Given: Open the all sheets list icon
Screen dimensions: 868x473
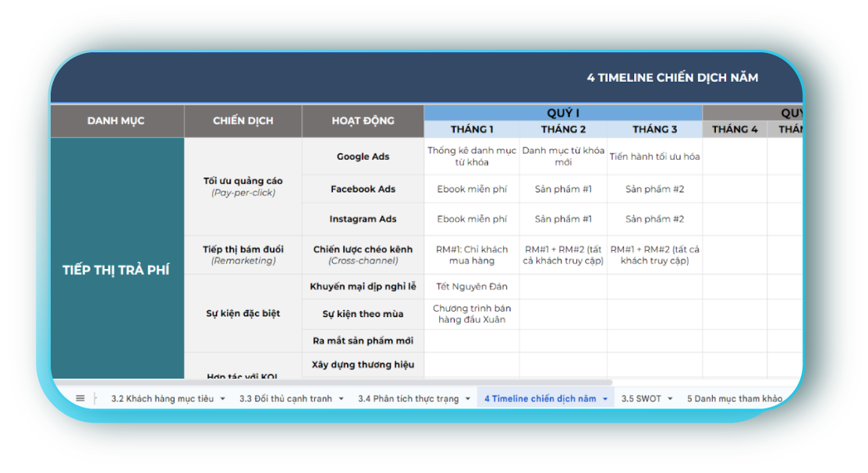Looking at the screenshot, I should pyautogui.click(x=80, y=398).
